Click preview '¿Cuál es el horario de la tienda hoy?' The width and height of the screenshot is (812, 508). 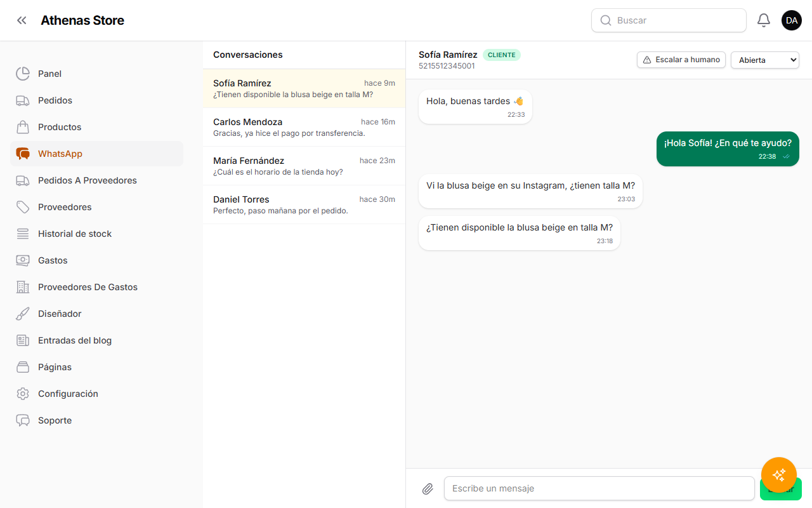point(278,172)
